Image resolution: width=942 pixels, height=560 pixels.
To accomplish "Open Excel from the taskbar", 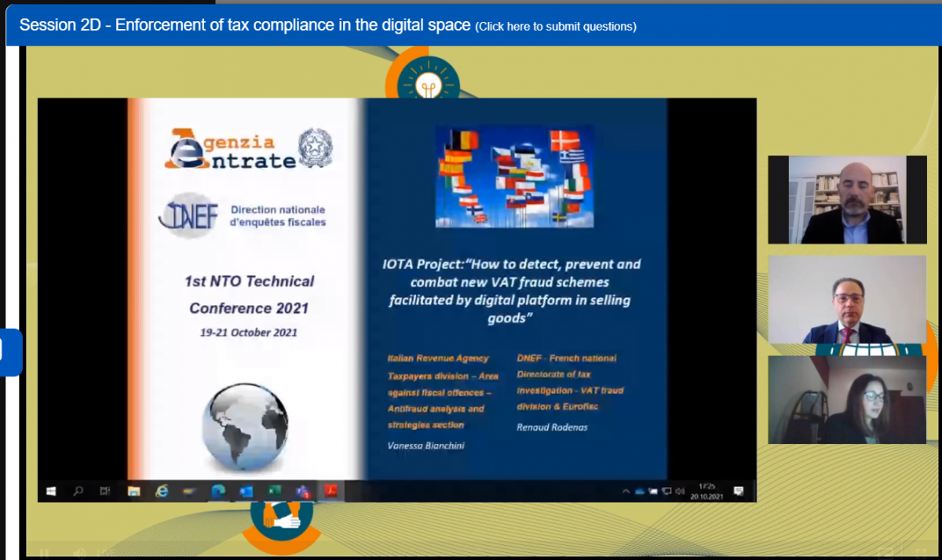I will pos(274,491).
